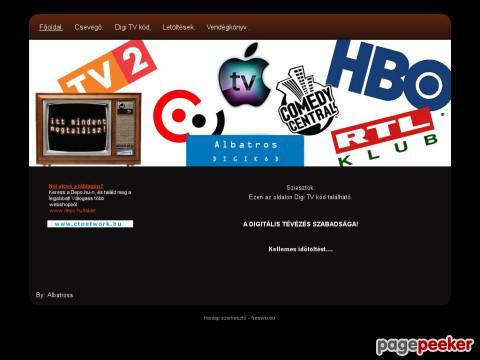Go to the Csevegő page
The width and height of the screenshot is (480, 360).
[x=89, y=27]
